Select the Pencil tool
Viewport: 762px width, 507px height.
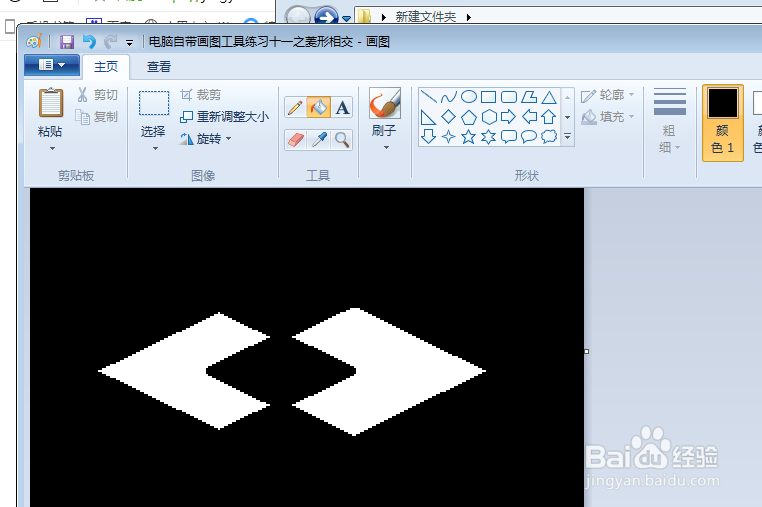[x=295, y=107]
